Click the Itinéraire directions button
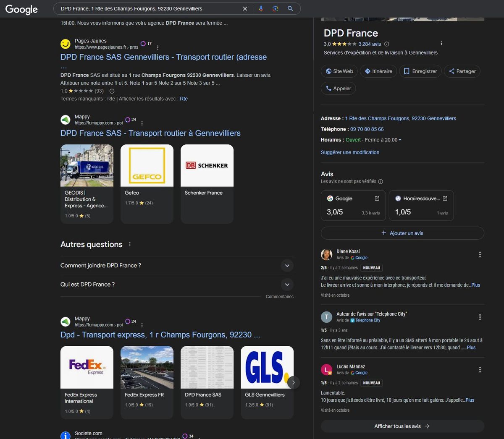 click(x=378, y=71)
